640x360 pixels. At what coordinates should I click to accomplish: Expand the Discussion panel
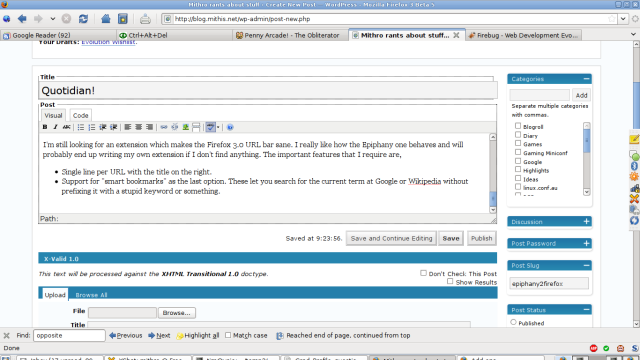(587, 221)
